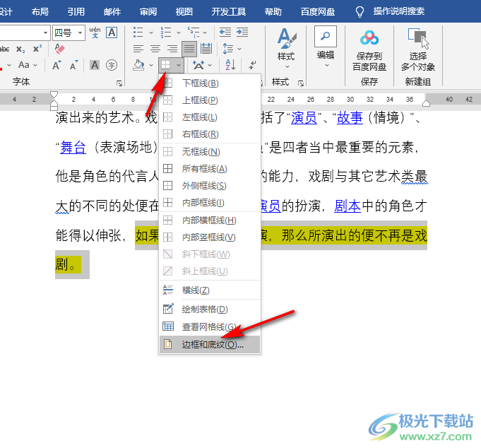Open Font dialog launcher
Image resolution: width=481 pixels, height=448 pixels.
pyautogui.click(x=119, y=83)
